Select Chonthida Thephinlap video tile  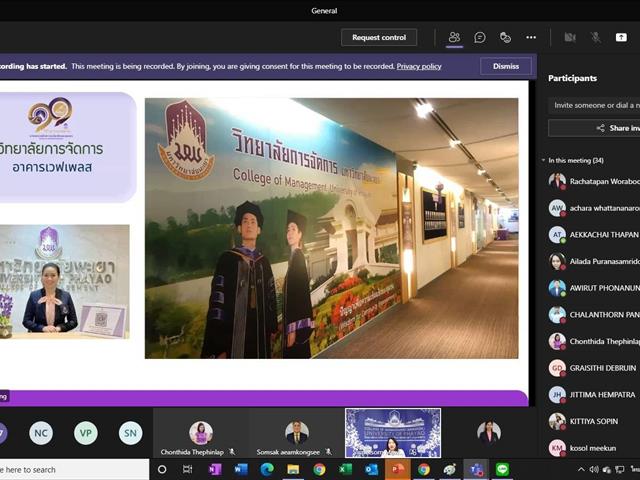pos(200,433)
